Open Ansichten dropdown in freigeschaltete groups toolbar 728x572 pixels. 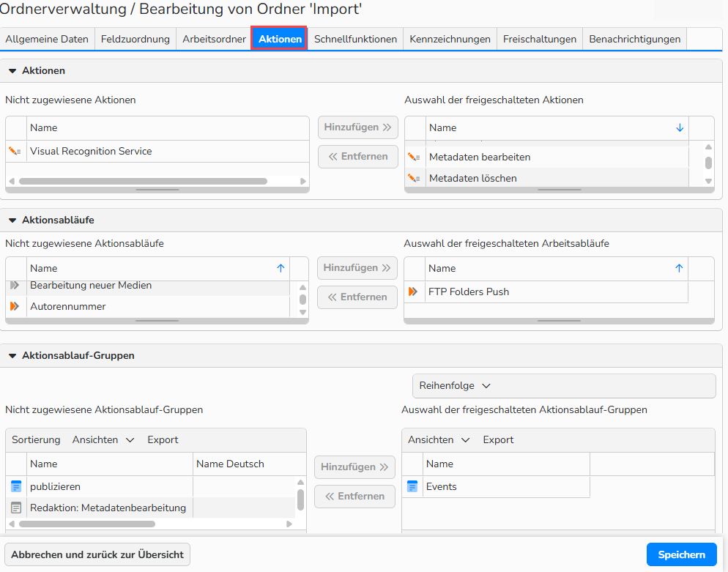tap(439, 439)
